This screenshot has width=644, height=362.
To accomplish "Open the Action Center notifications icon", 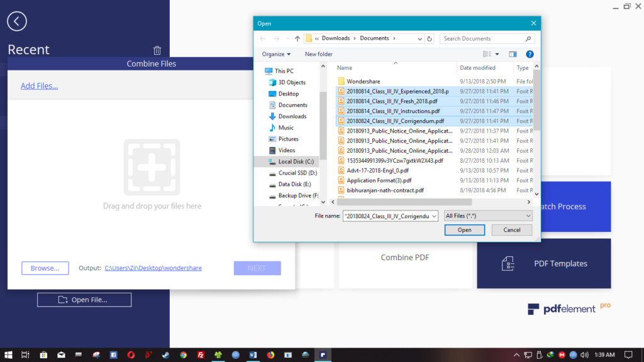I will (x=628, y=355).
